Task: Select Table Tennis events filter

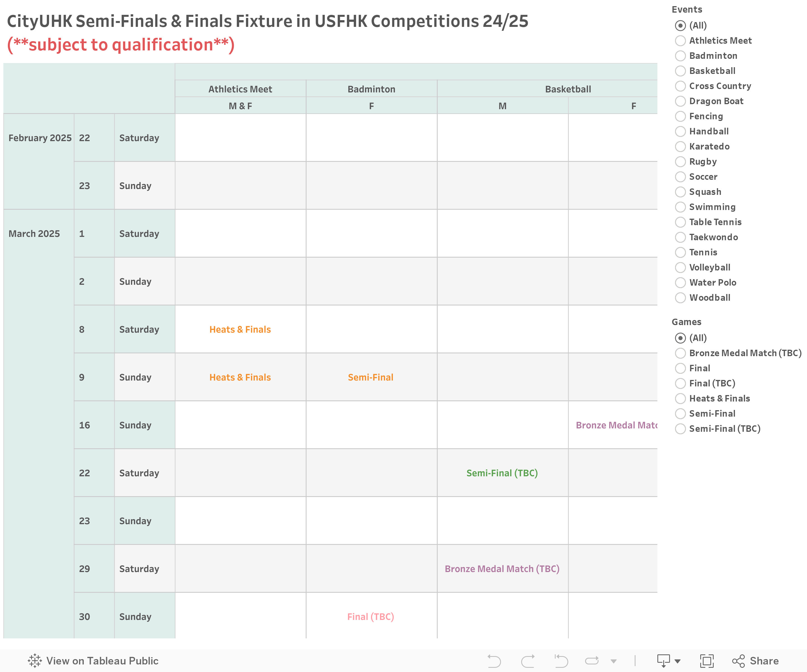Action: coord(681,222)
